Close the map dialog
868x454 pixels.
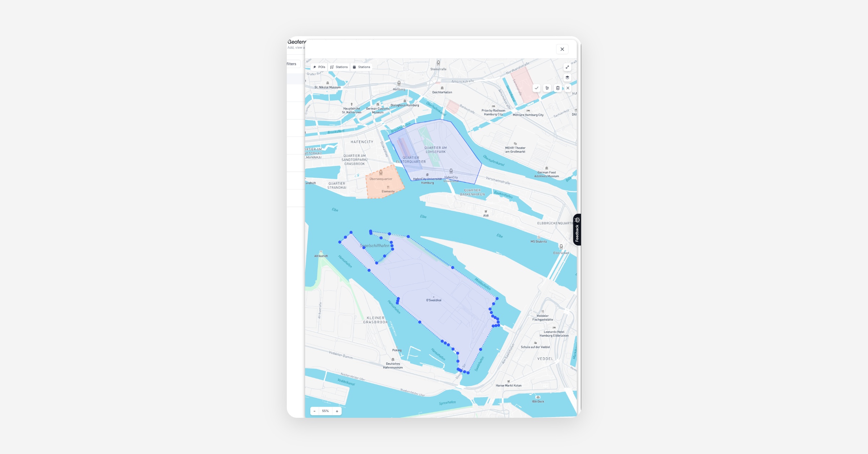(562, 49)
